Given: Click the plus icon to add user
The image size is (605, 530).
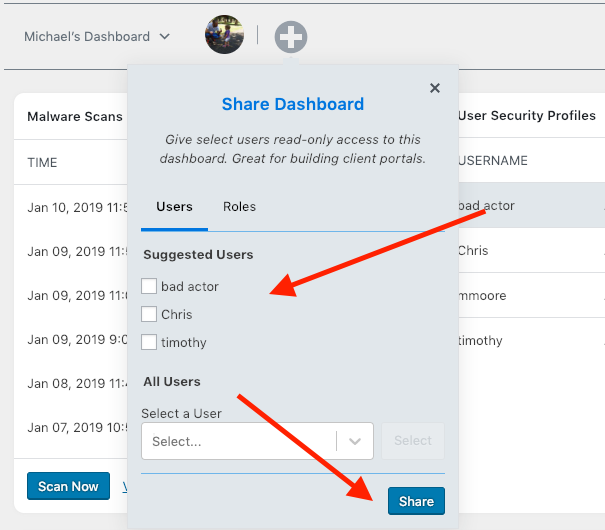Looking at the screenshot, I should tap(290, 37).
